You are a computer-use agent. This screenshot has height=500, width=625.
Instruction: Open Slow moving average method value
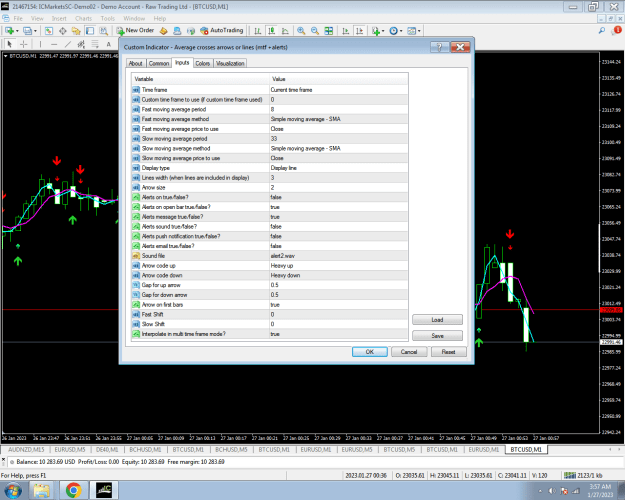(x=338, y=148)
